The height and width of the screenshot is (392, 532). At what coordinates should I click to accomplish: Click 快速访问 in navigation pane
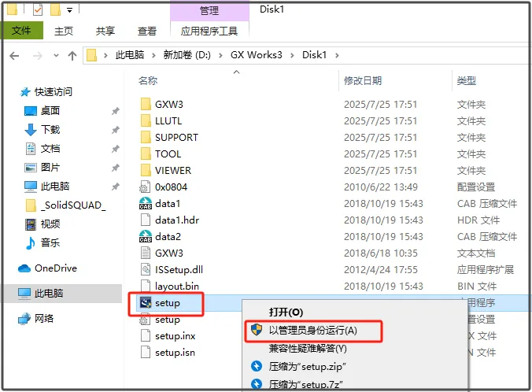(53, 91)
